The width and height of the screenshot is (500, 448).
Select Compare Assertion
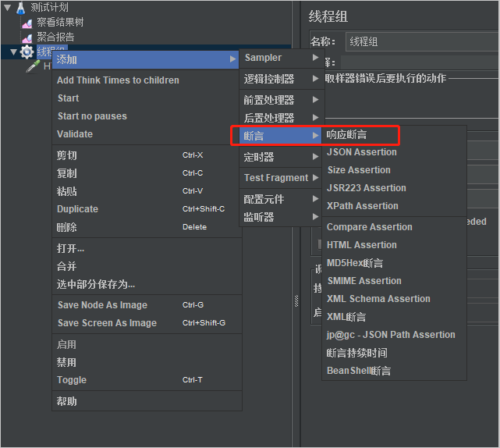(394, 227)
